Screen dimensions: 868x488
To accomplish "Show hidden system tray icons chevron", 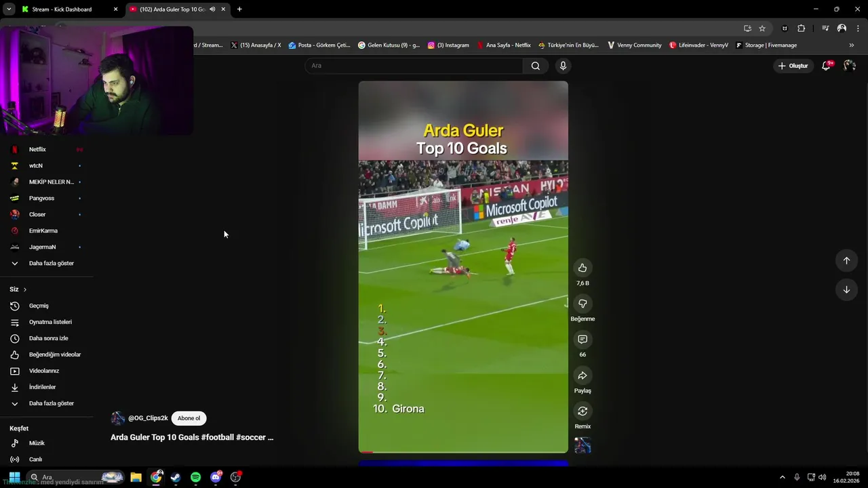I will pos(782,477).
